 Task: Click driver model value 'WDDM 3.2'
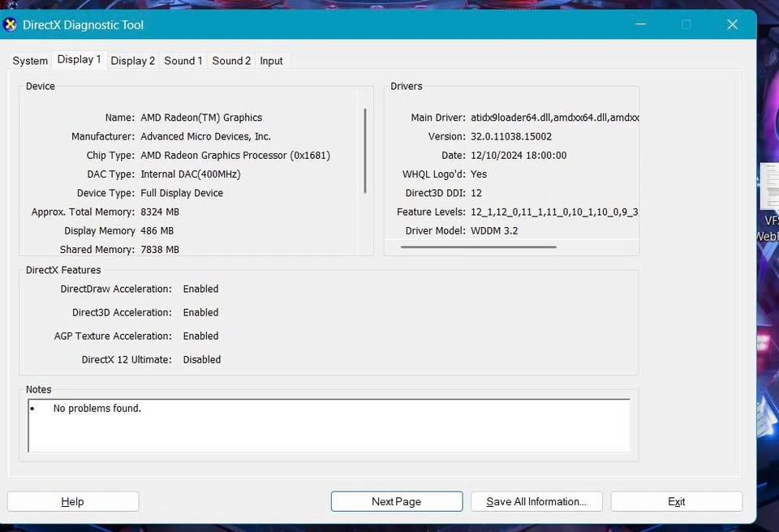coord(494,231)
